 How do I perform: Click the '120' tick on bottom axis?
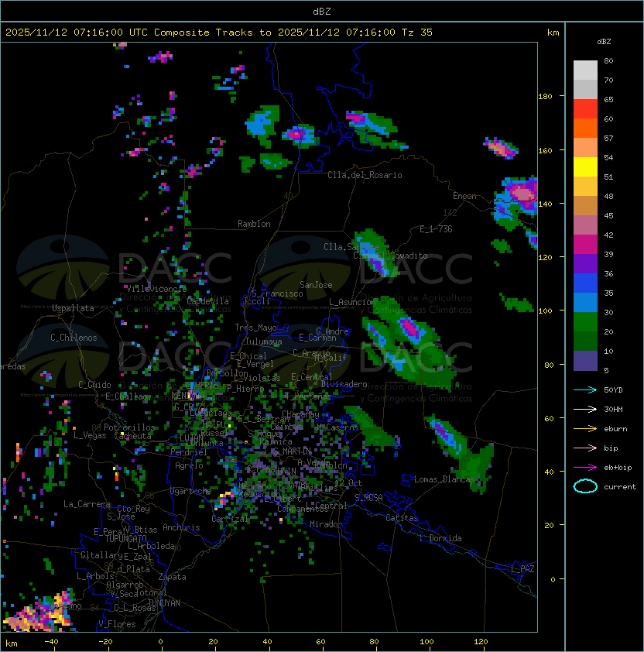pyautogui.click(x=481, y=642)
